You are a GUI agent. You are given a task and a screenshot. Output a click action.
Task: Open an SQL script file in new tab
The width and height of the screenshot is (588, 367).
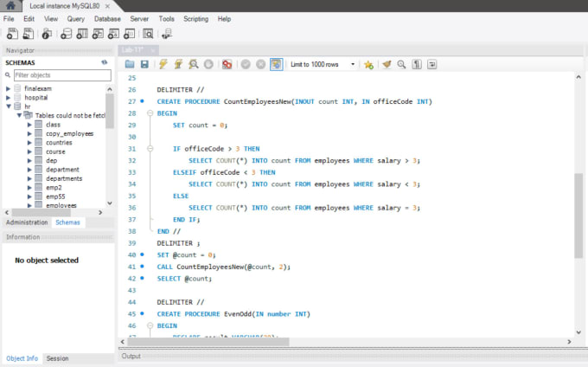29,34
